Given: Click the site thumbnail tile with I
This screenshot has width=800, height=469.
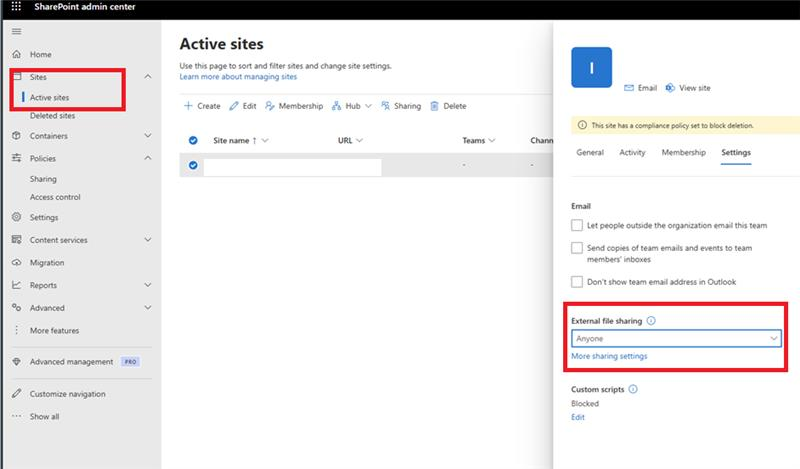Looking at the screenshot, I should 591,67.
